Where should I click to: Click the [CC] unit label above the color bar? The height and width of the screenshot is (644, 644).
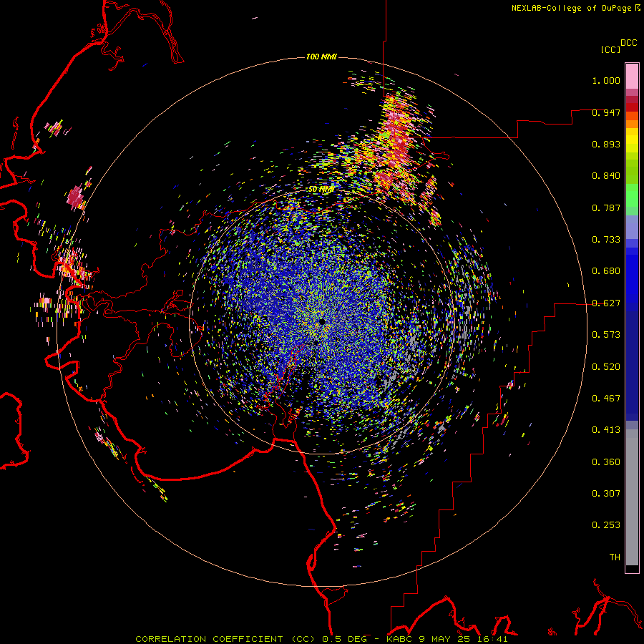coord(610,49)
